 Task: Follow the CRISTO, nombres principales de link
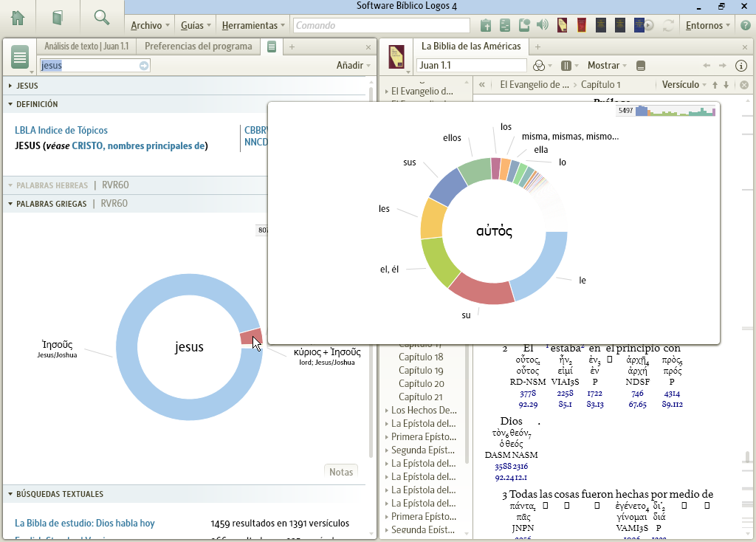coord(138,145)
